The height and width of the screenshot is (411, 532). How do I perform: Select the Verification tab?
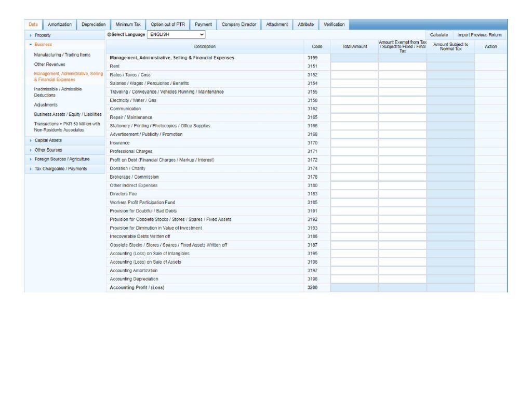[x=334, y=24]
